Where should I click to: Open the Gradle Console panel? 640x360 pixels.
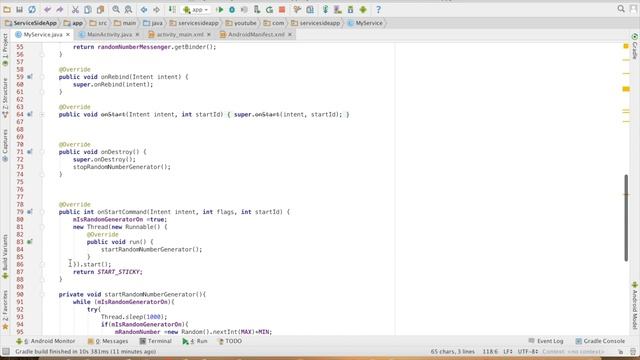point(600,341)
